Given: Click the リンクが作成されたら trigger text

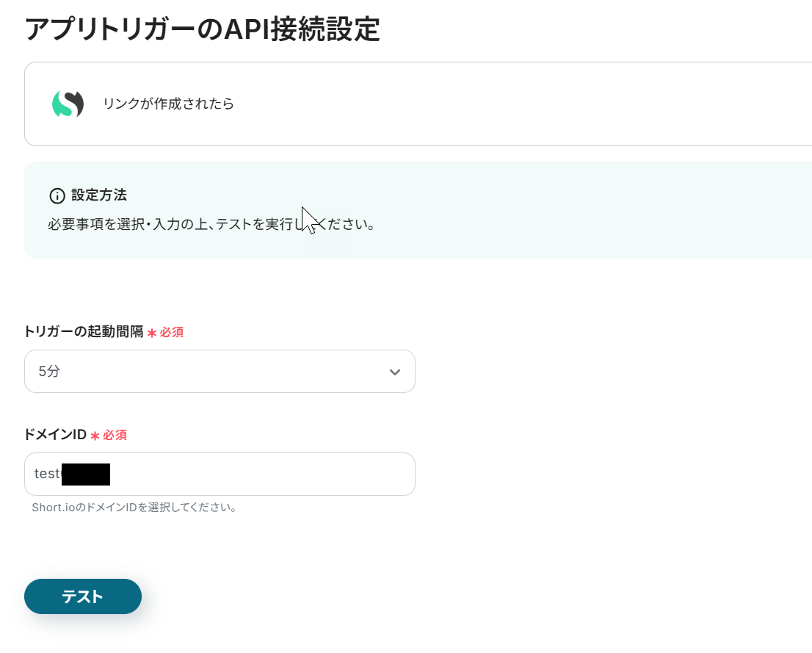Looking at the screenshot, I should click(168, 104).
